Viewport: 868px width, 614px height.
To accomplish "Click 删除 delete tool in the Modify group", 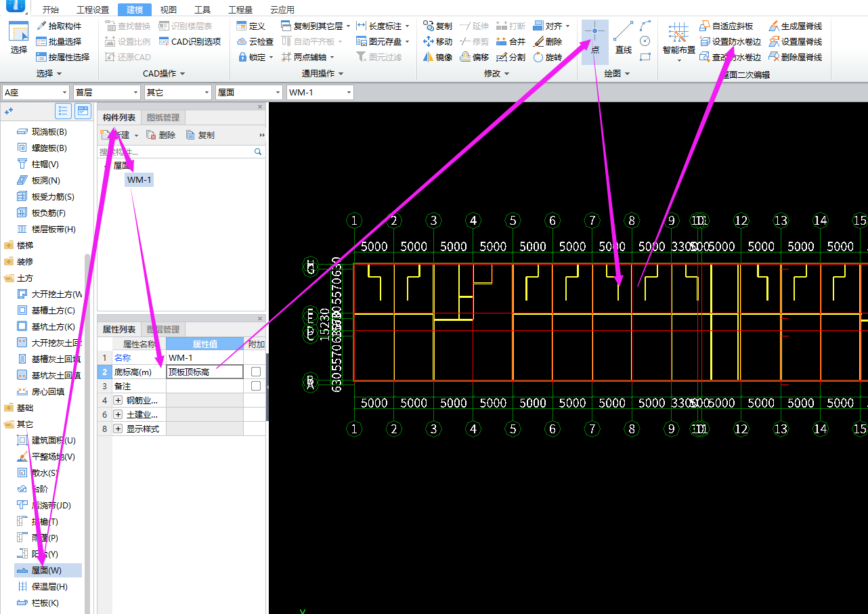I will click(x=547, y=41).
